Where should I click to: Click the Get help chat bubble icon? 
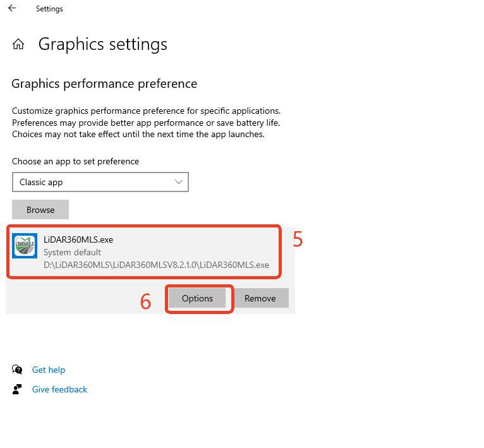pos(17,369)
